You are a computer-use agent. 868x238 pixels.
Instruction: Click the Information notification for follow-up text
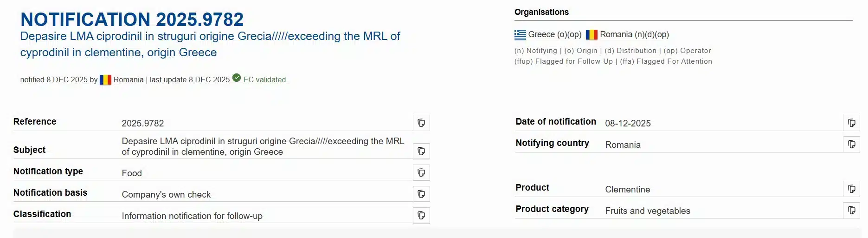point(192,216)
